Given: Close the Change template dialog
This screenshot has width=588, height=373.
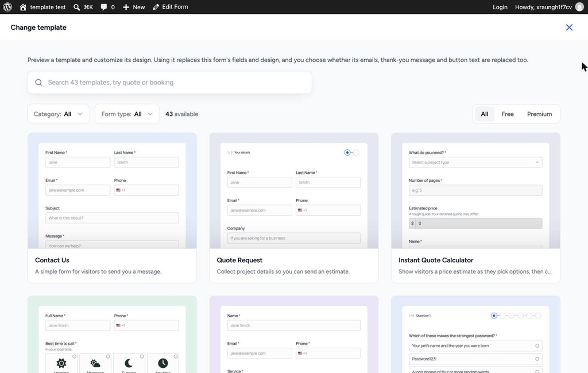Looking at the screenshot, I should click(569, 28).
